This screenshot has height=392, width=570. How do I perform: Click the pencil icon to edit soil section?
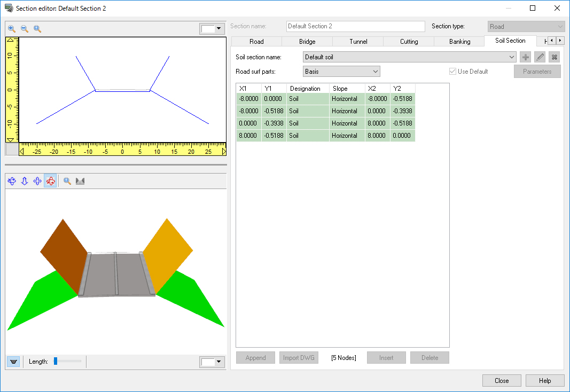point(540,57)
